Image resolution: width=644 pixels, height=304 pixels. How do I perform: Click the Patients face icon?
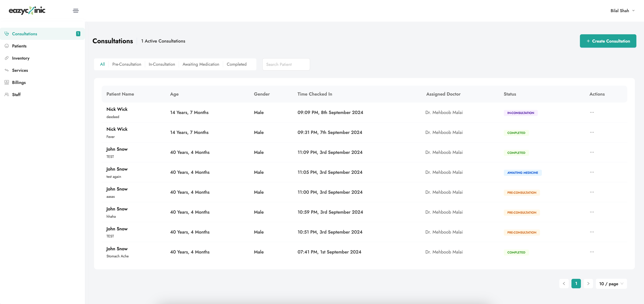pos(7,46)
